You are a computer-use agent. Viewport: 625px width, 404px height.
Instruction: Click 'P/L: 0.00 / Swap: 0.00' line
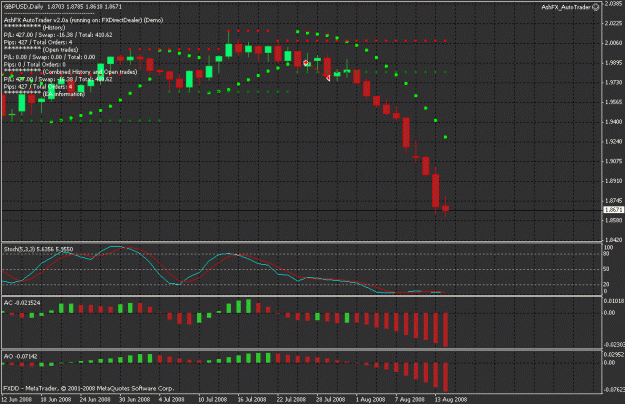pyautogui.click(x=49, y=57)
